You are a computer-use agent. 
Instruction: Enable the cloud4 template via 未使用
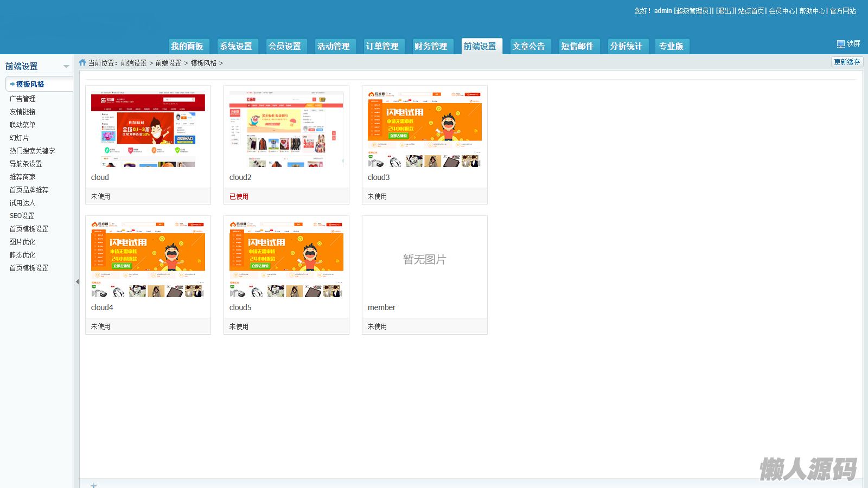tap(101, 326)
